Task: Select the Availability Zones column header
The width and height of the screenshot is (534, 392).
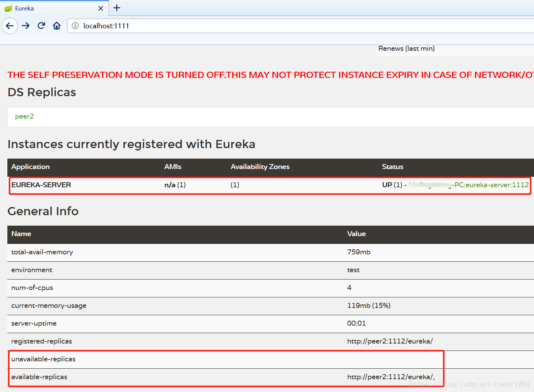Action: [x=260, y=167]
